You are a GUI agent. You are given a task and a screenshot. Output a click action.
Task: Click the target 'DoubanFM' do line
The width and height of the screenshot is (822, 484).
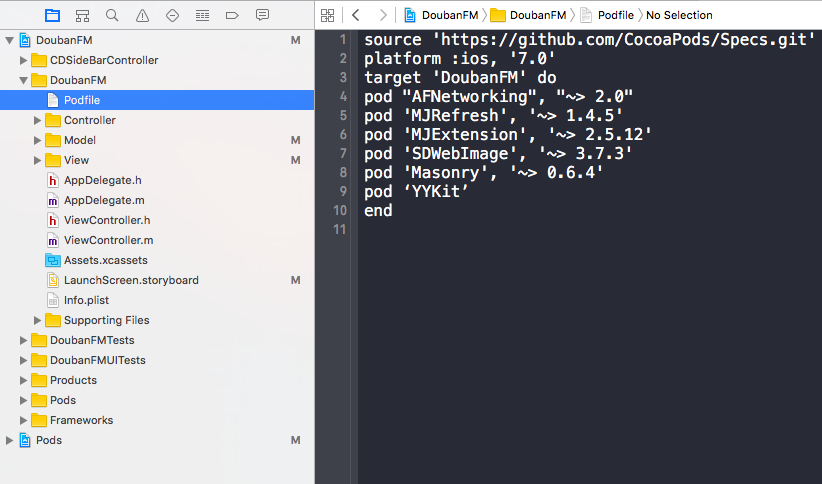click(x=460, y=78)
